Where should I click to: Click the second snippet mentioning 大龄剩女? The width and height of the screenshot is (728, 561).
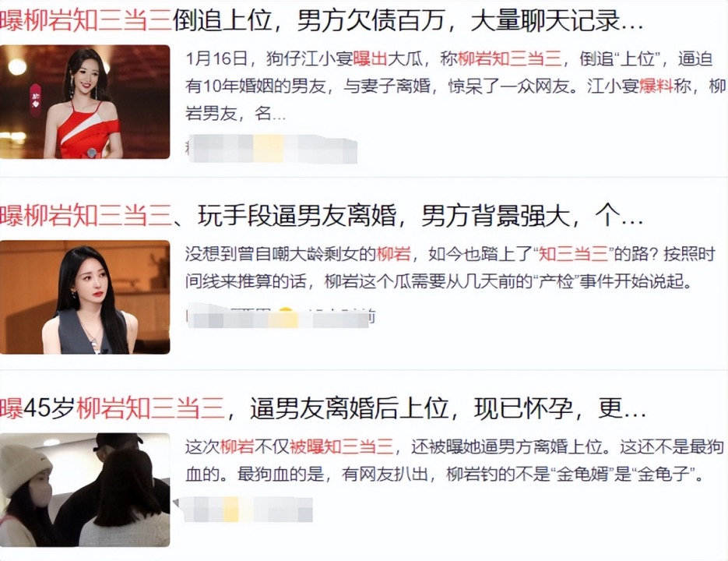(449, 268)
